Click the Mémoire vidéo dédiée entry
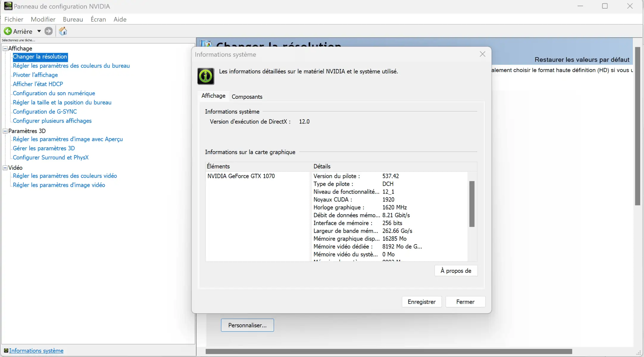 click(368, 247)
